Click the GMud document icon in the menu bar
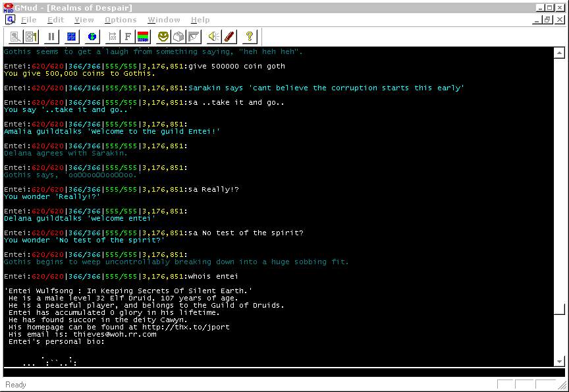The image size is (569, 392). [x=10, y=20]
